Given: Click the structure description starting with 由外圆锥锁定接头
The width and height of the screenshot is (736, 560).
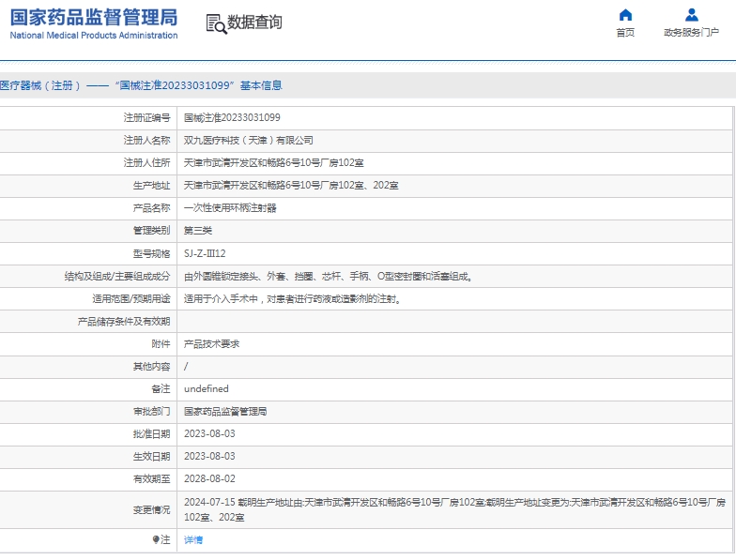Looking at the screenshot, I should [329, 276].
